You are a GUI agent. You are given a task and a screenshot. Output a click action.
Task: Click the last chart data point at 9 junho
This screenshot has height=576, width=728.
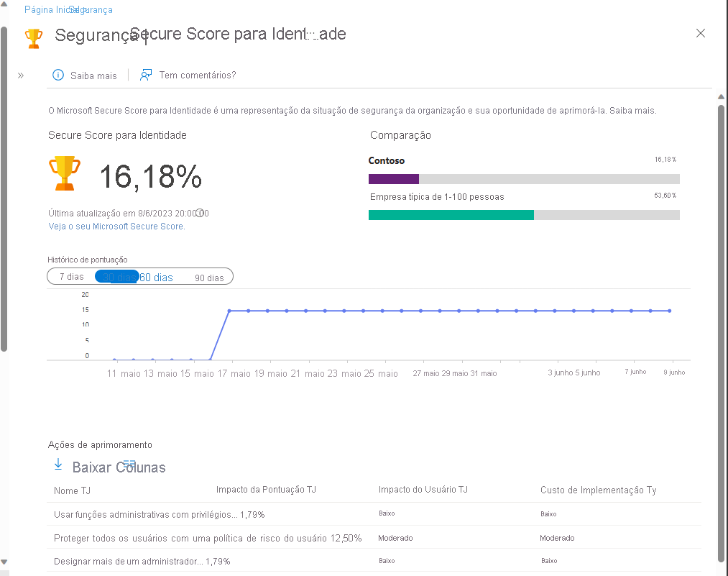click(x=670, y=311)
